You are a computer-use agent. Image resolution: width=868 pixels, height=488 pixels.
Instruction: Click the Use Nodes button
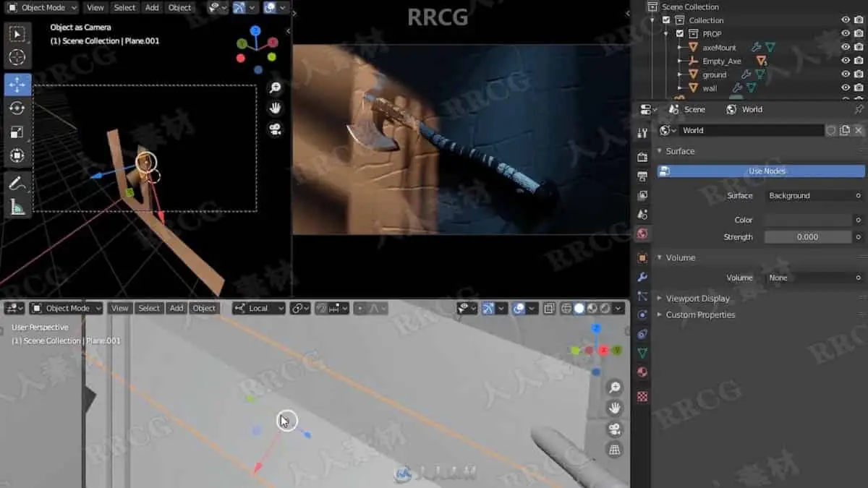click(761, 171)
